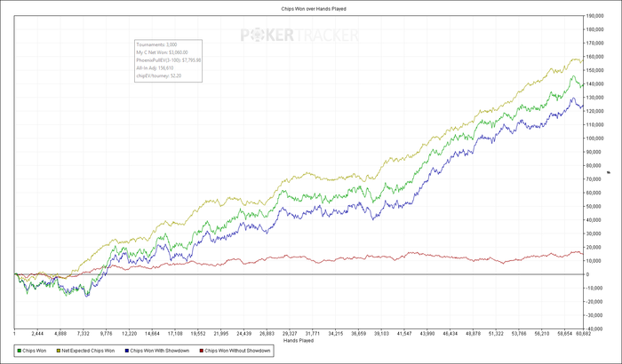The height and width of the screenshot is (364, 622).
Task: Click the 'chipEV/tourney: 52.20' info line
Action: coord(159,75)
